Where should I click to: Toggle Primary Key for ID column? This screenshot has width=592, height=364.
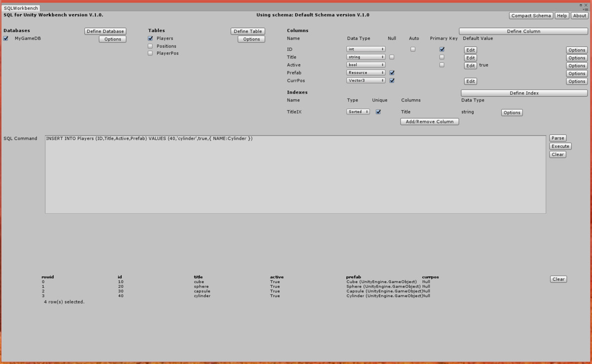442,49
